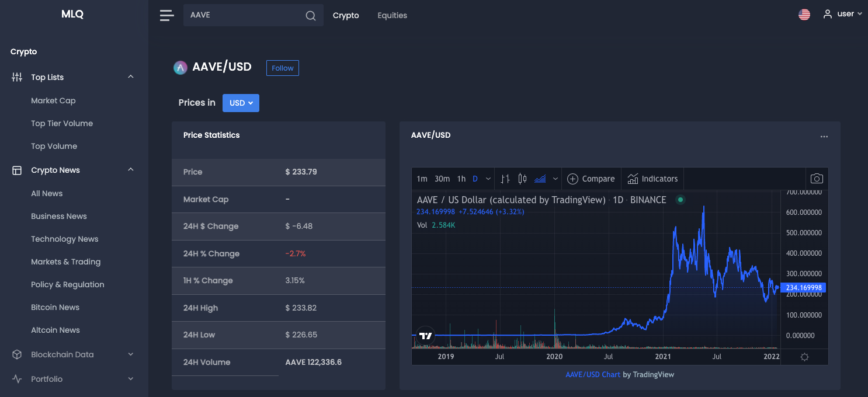The image size is (868, 397).
Task: Click the Compare plus-circle icon
Action: (572, 179)
